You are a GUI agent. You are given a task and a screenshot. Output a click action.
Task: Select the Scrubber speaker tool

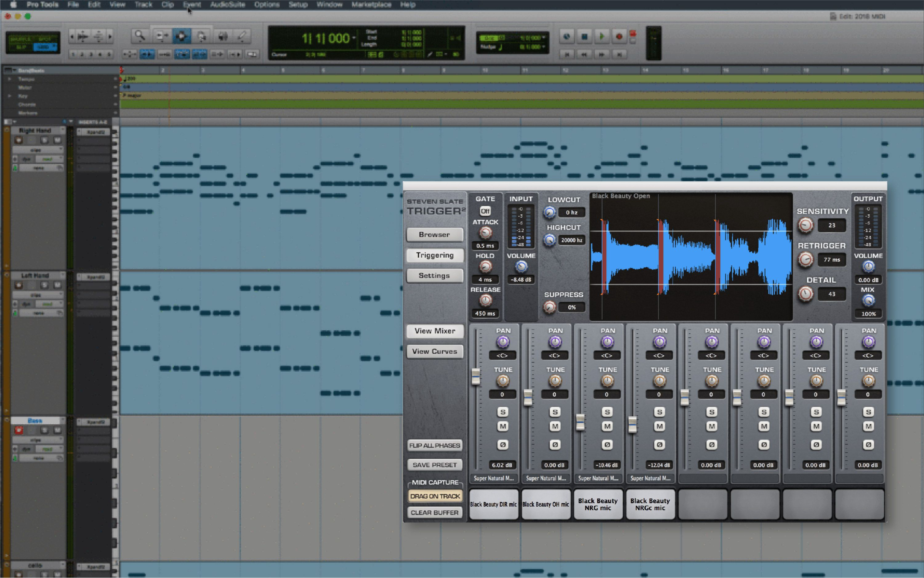(223, 36)
